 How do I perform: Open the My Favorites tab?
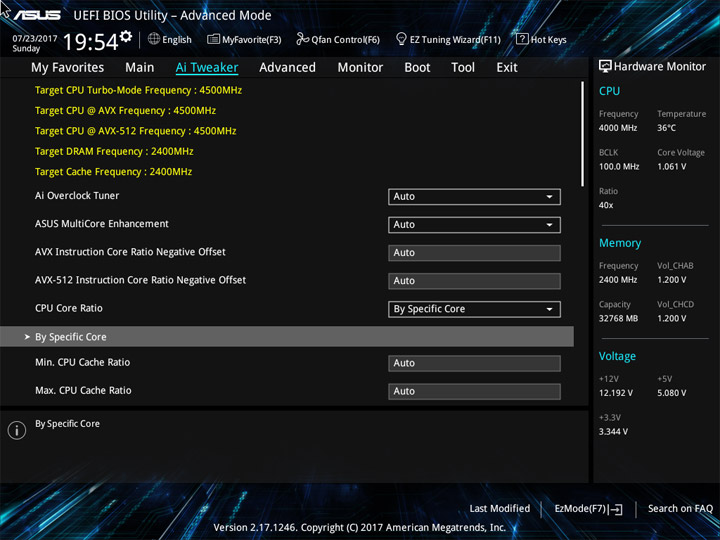68,68
